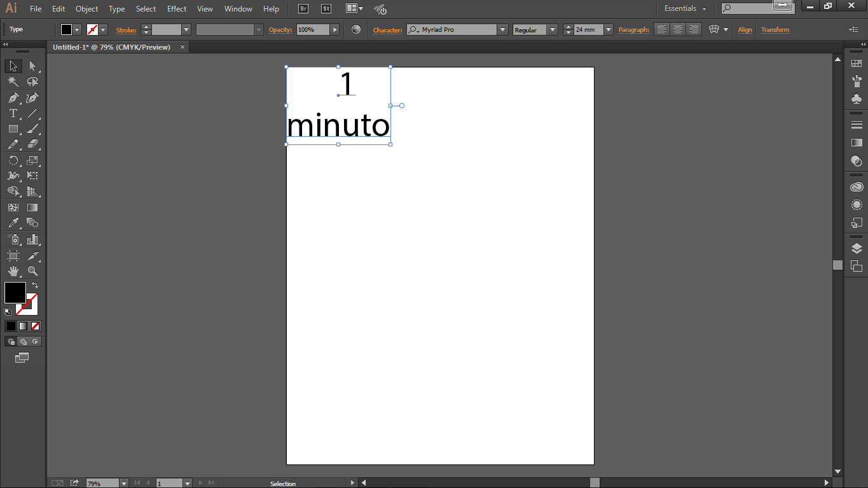Open the File menu
The image size is (868, 488).
point(36,9)
